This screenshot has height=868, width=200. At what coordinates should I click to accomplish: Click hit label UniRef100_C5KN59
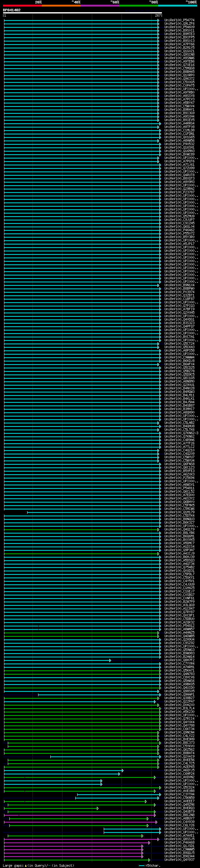pyautogui.click(x=179, y=798)
